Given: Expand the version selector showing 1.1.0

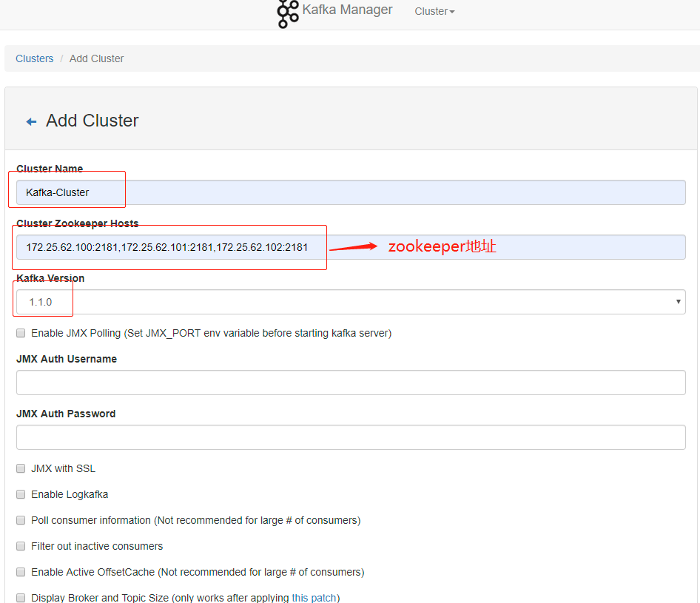Looking at the screenshot, I should pos(677,301).
